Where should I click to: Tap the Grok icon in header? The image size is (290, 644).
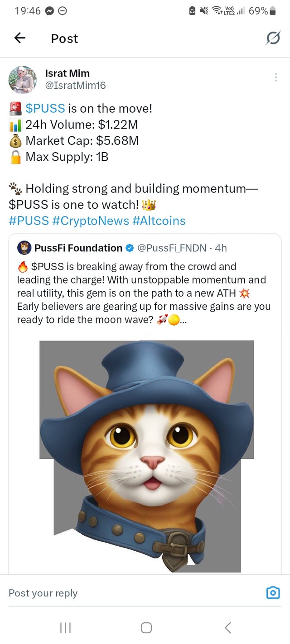(x=273, y=38)
